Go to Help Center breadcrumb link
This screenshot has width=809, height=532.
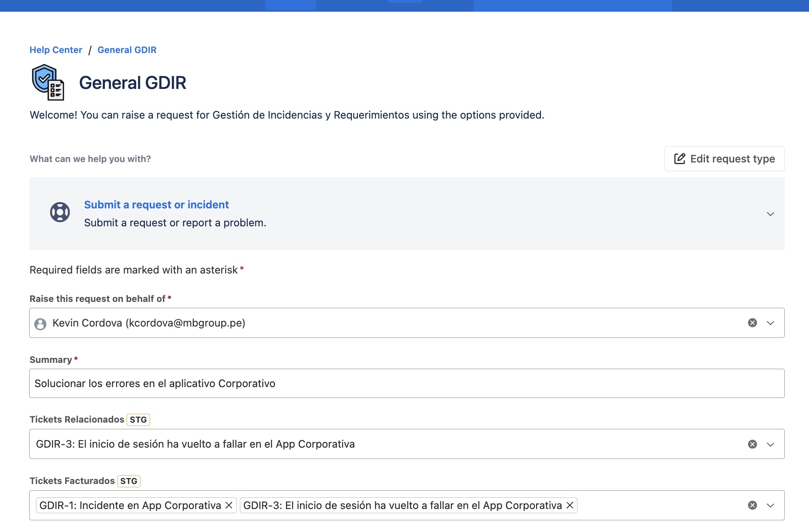56,50
